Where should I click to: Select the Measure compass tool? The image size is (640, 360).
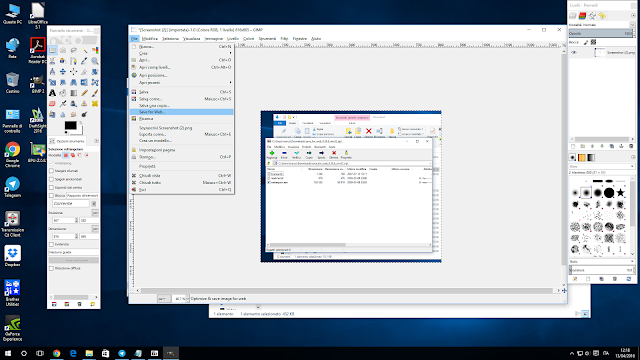coord(52,71)
